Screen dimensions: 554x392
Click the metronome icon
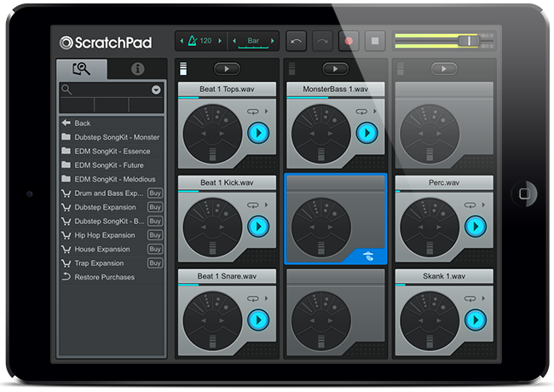tap(193, 41)
